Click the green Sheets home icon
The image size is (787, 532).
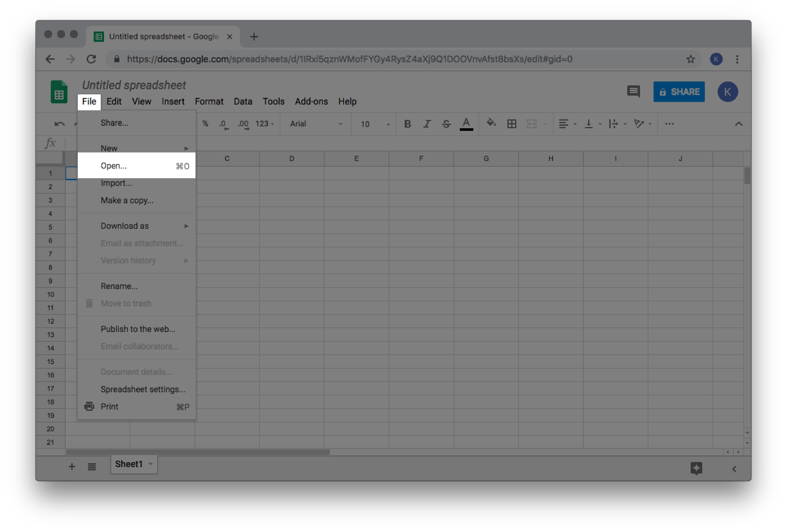click(x=59, y=92)
